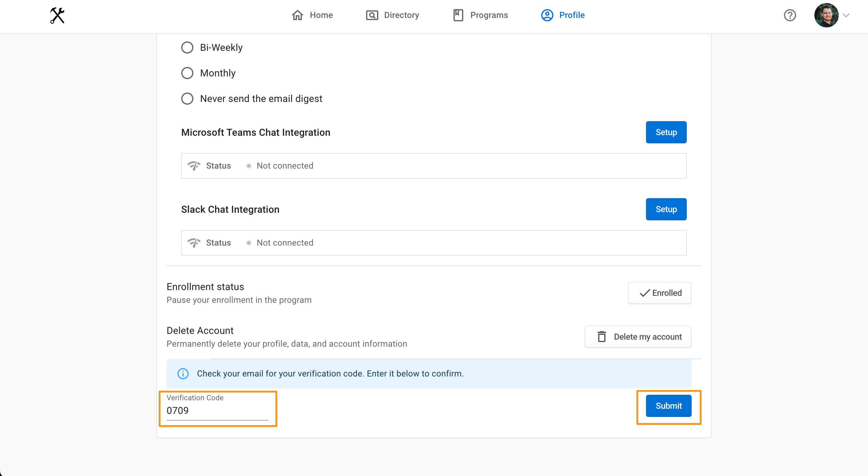This screenshot has width=868, height=476.
Task: Open the Programs tab
Action: click(x=481, y=15)
